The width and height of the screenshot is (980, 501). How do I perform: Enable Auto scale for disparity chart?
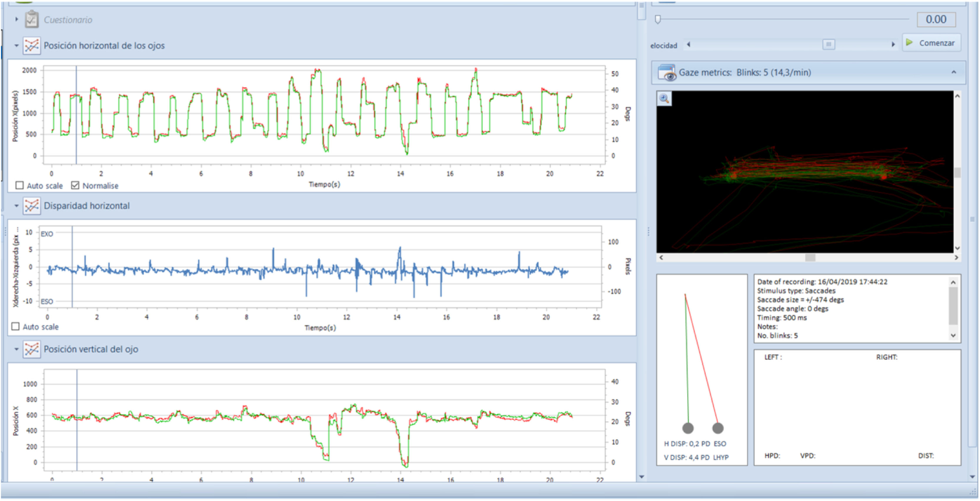point(15,326)
